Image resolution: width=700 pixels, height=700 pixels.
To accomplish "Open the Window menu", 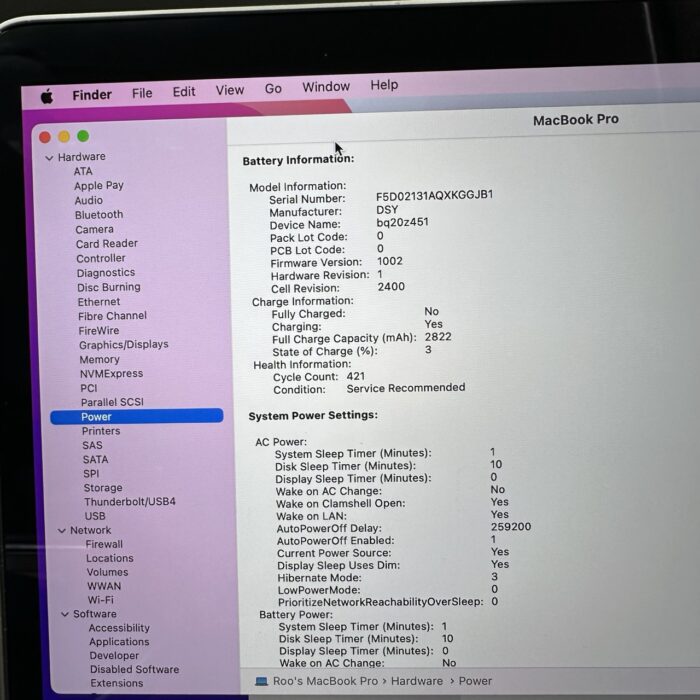I will [326, 87].
